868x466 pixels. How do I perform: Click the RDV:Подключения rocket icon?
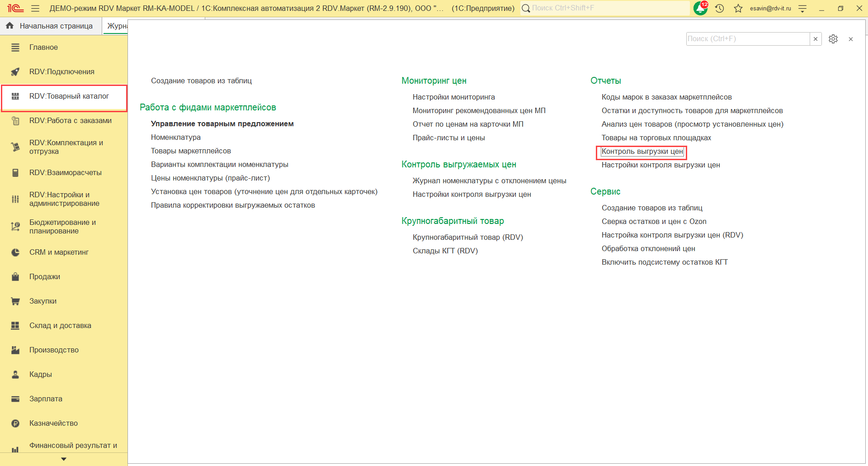(x=15, y=72)
